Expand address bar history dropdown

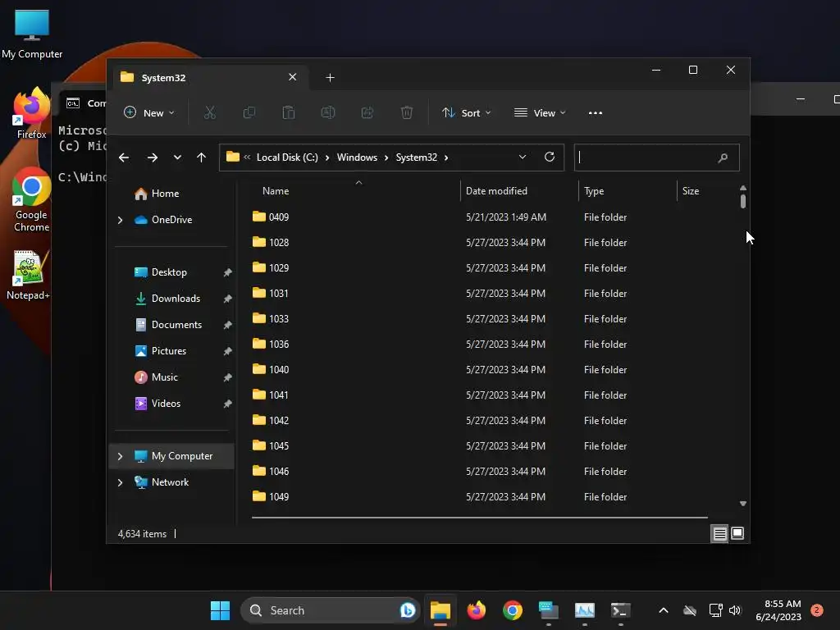(x=523, y=157)
